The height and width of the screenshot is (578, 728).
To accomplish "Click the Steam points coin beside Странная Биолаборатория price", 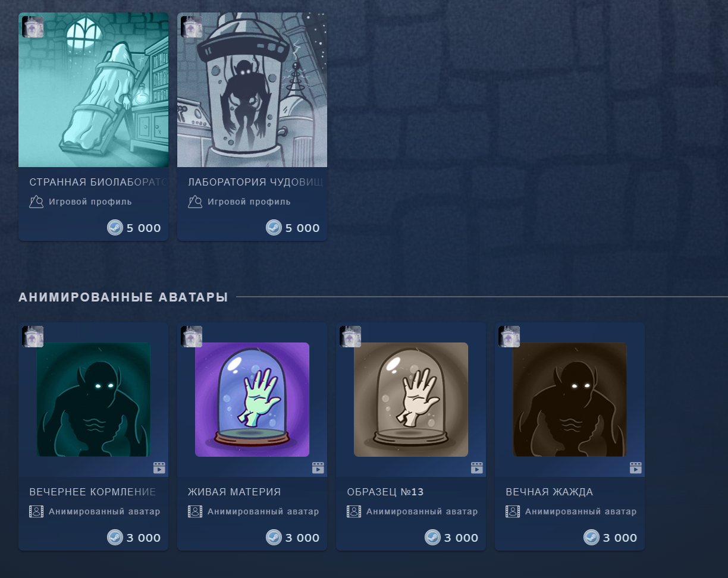I will click(115, 228).
